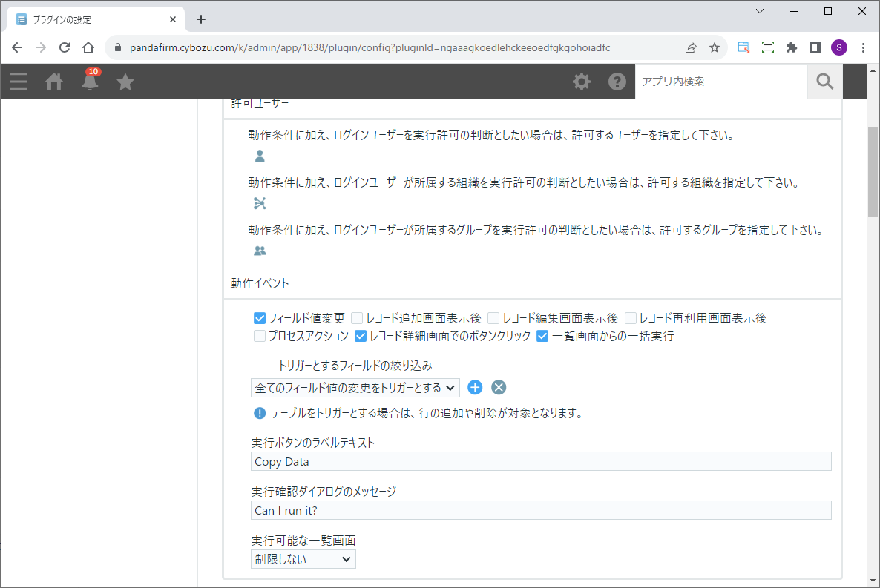Viewport: 880px width, 588px height.
Task: Pick permitted organization with org icon
Action: [260, 203]
